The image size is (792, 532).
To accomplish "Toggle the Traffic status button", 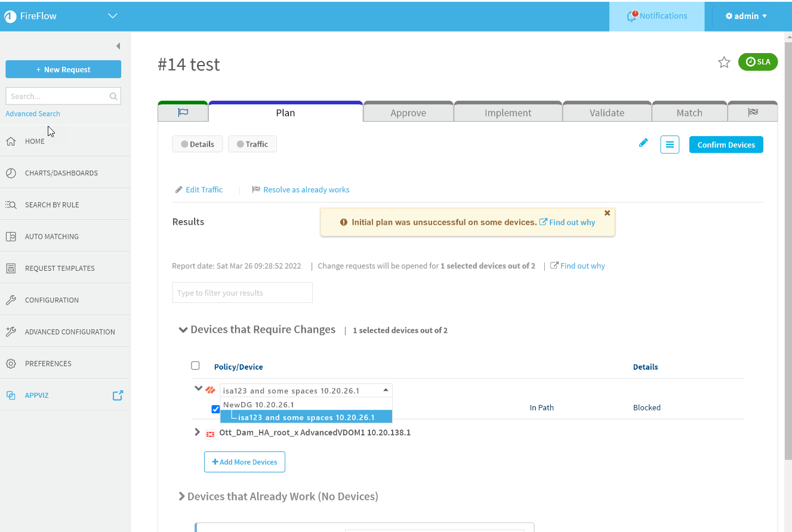I will [x=252, y=144].
